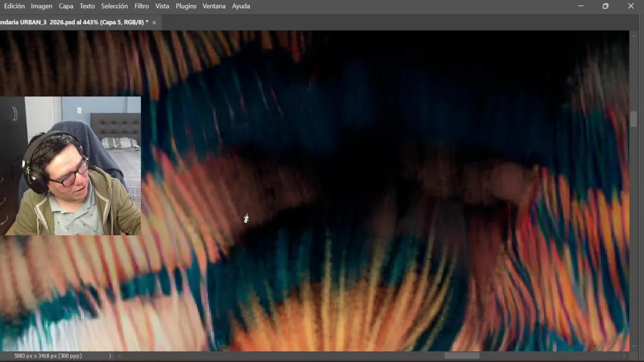This screenshot has height=362, width=644.
Task: Open the Texto menu
Action: pyautogui.click(x=87, y=6)
